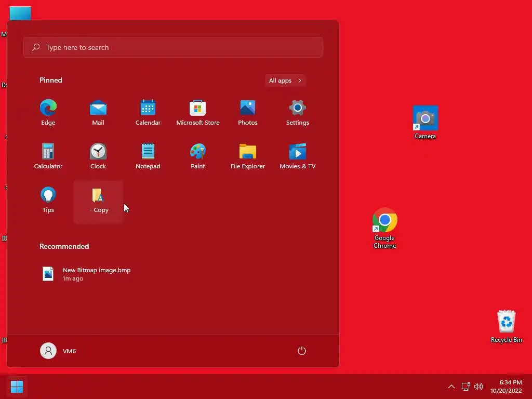
Task: Launch Calendar from pinned apps
Action: (148, 114)
